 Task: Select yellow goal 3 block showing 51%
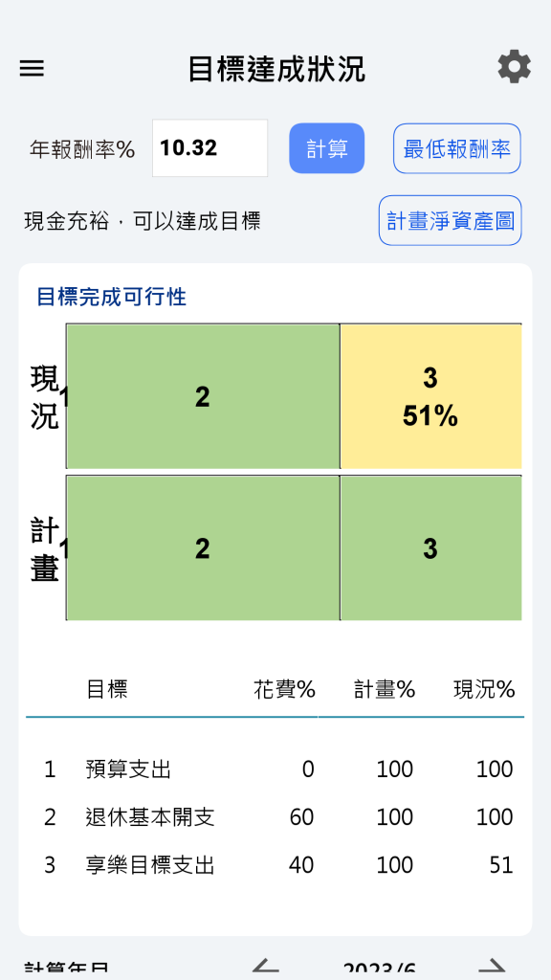pos(430,396)
